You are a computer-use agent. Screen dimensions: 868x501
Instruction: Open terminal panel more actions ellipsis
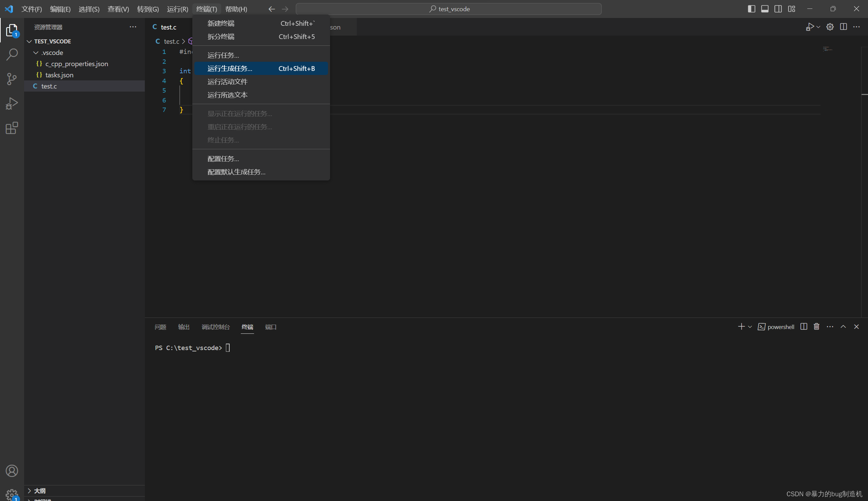[830, 327]
